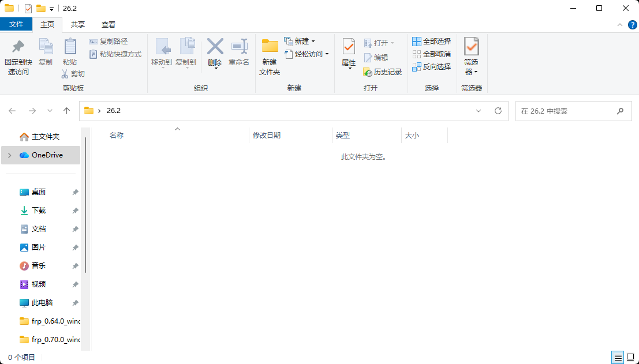Screen dimensions: 639x364
Task: Click the quick access New folder icon in title bar
Action: pos(41,9)
